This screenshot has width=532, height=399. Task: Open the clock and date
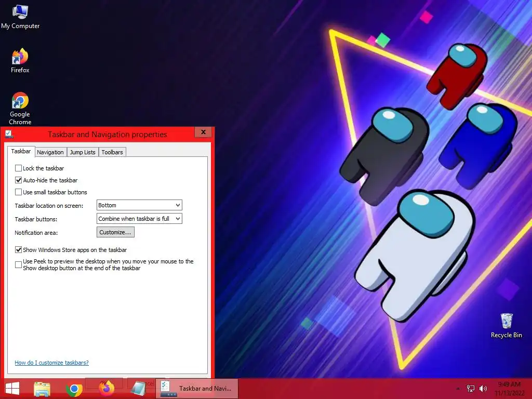(509, 389)
